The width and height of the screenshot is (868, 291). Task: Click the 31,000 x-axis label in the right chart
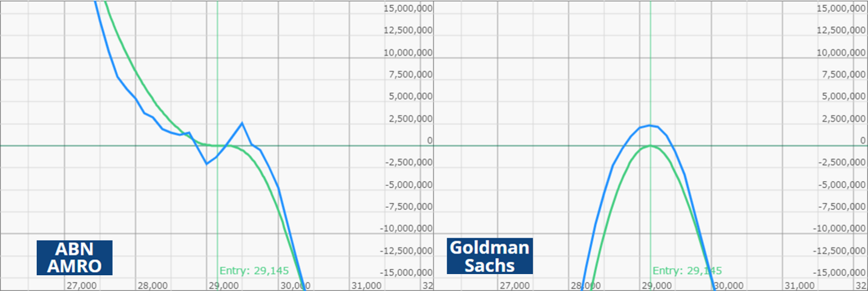799,286
